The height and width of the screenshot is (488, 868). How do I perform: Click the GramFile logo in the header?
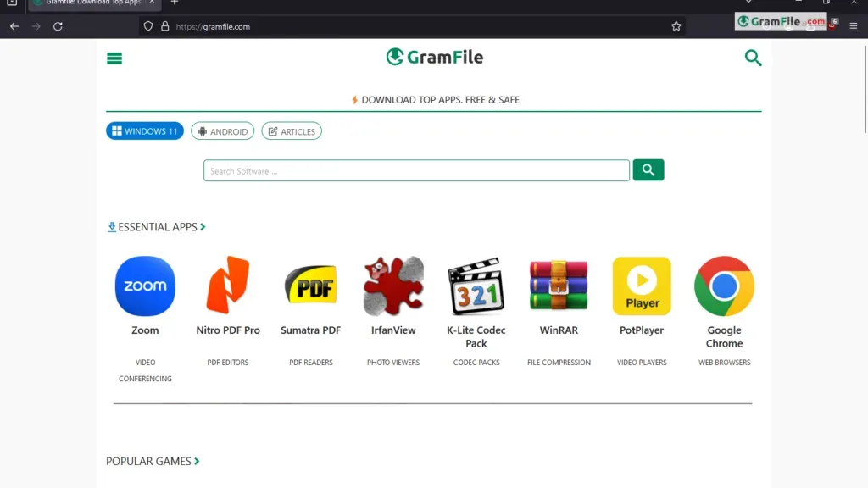click(x=435, y=57)
